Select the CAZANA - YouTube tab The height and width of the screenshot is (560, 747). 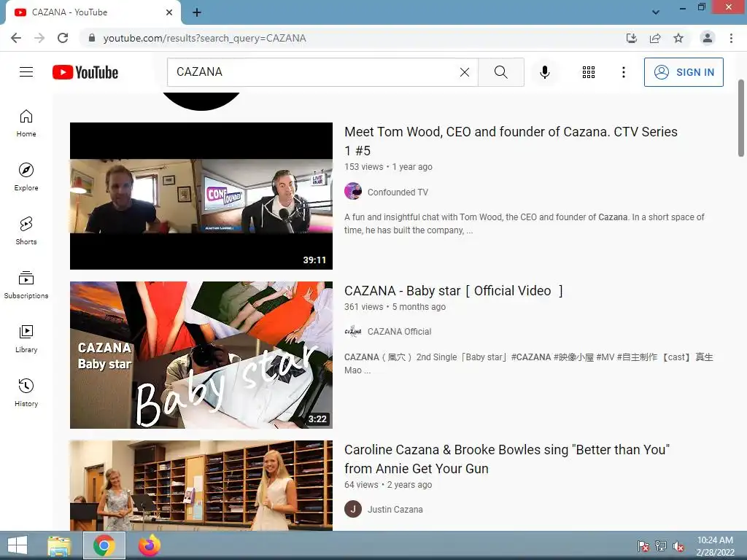tap(93, 12)
